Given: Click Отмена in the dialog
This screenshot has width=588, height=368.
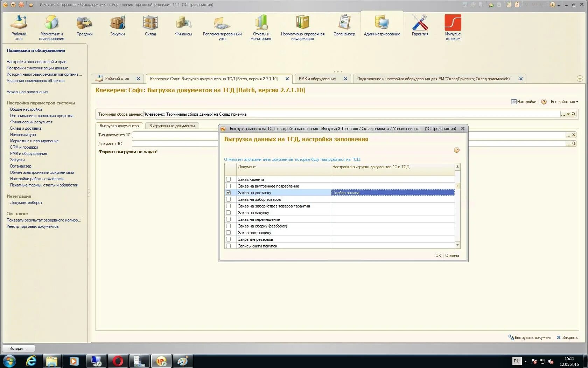Looking at the screenshot, I should point(452,255).
